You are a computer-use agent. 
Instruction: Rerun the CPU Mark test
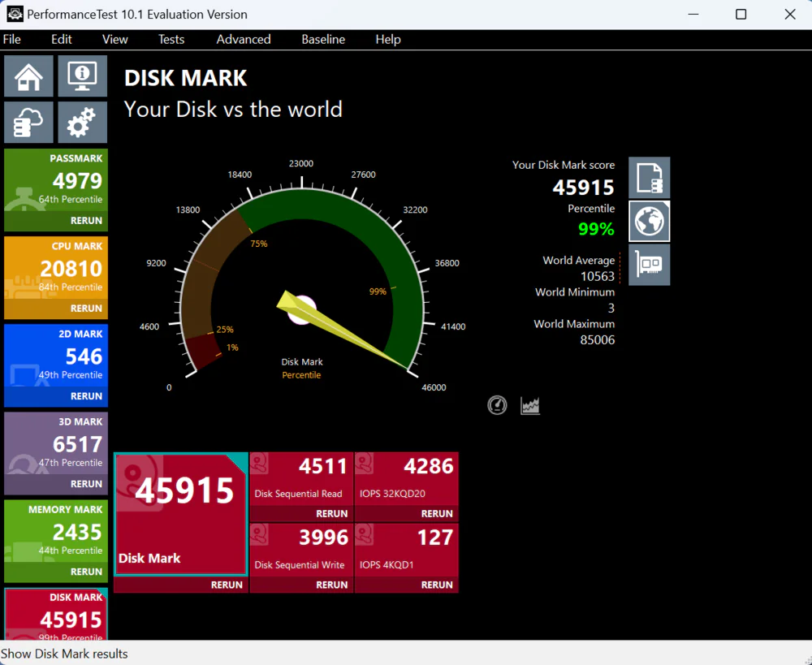[86, 309]
